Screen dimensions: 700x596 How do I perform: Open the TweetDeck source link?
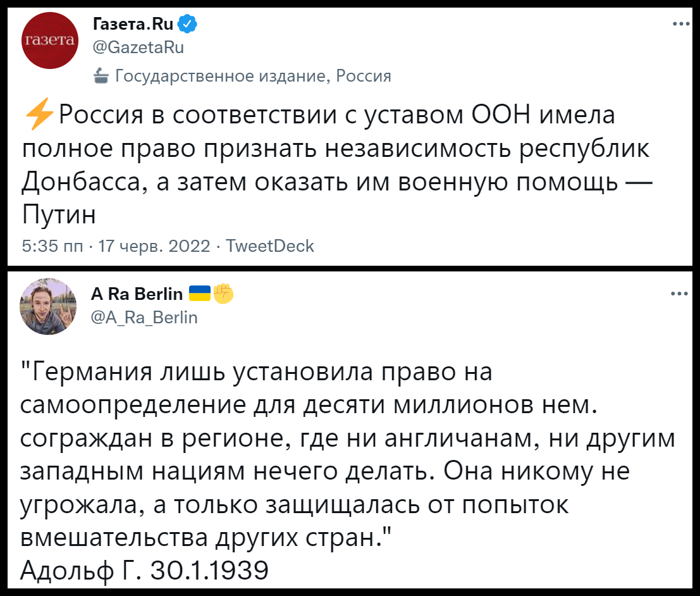270,245
